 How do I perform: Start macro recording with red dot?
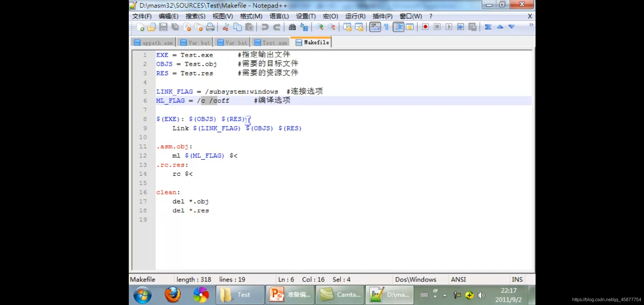(x=425, y=27)
